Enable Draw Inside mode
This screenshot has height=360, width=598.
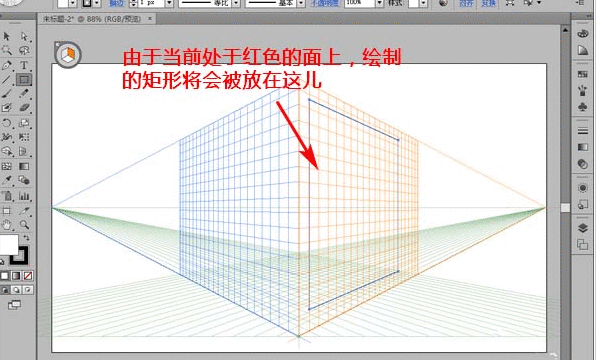coord(28,290)
